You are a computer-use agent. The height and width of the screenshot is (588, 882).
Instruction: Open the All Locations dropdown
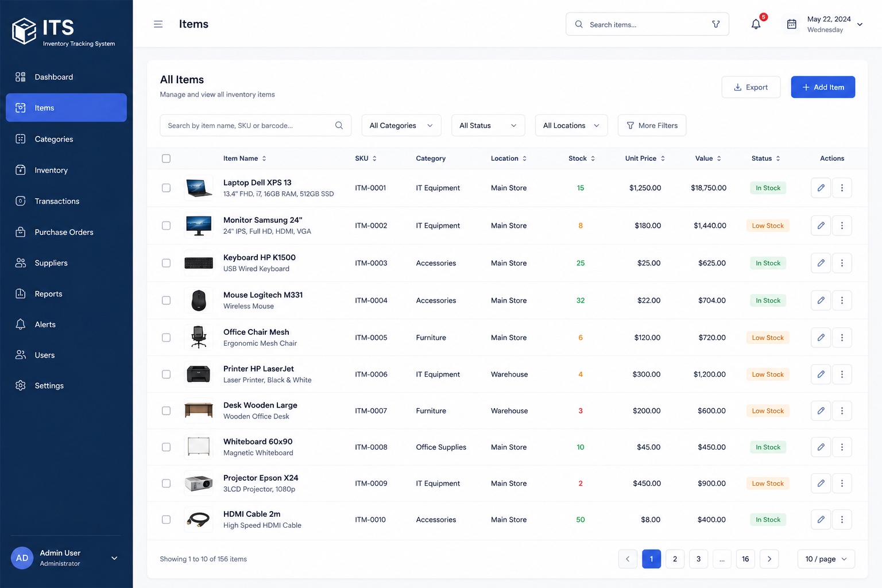[571, 125]
